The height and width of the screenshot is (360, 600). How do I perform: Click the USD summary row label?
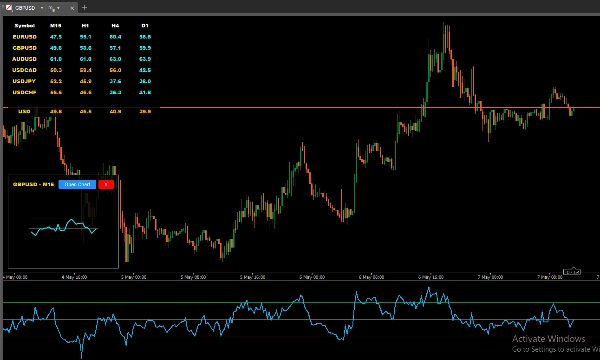click(x=24, y=111)
